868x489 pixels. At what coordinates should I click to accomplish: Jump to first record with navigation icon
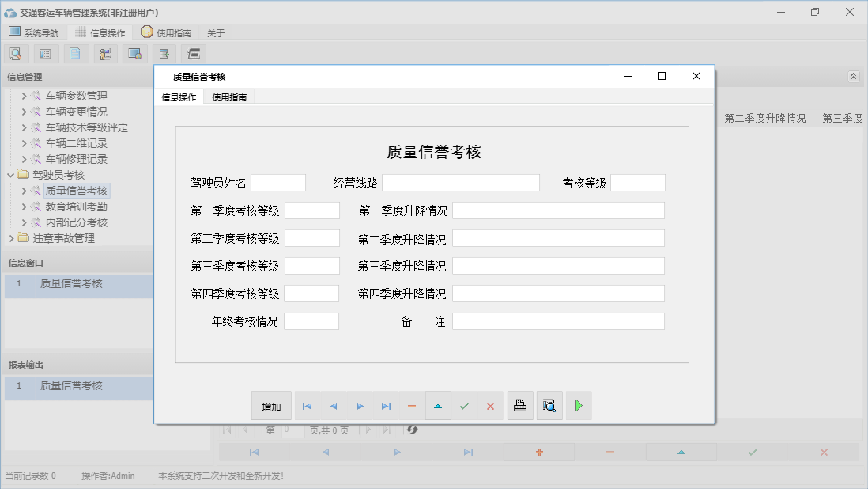tap(307, 405)
